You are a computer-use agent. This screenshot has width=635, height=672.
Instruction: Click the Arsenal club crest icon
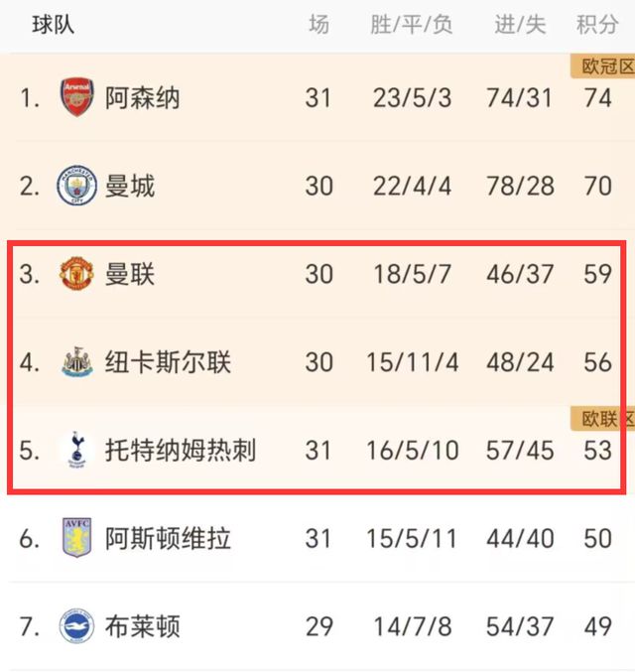tap(75, 98)
